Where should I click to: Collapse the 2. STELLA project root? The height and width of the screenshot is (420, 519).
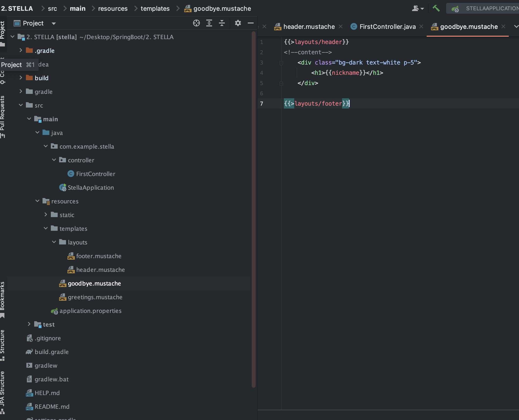click(x=12, y=37)
